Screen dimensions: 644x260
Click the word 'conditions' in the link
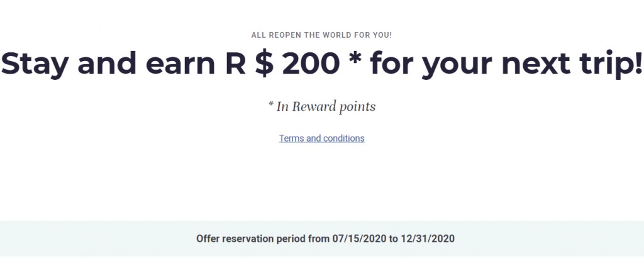pos(344,138)
